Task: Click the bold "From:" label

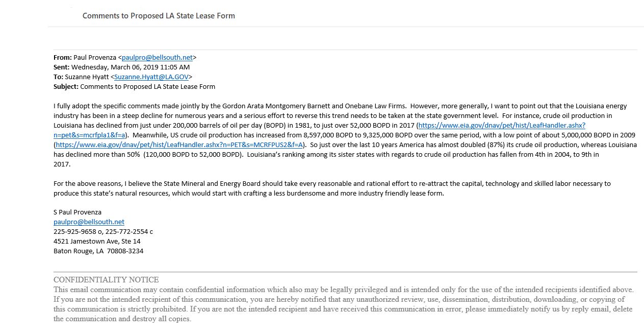Action: (x=63, y=58)
